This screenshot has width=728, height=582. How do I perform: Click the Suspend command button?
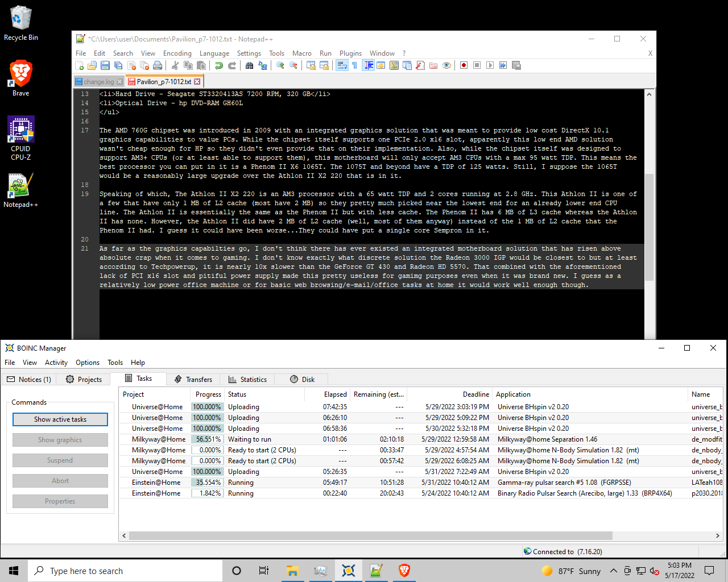pyautogui.click(x=60, y=460)
